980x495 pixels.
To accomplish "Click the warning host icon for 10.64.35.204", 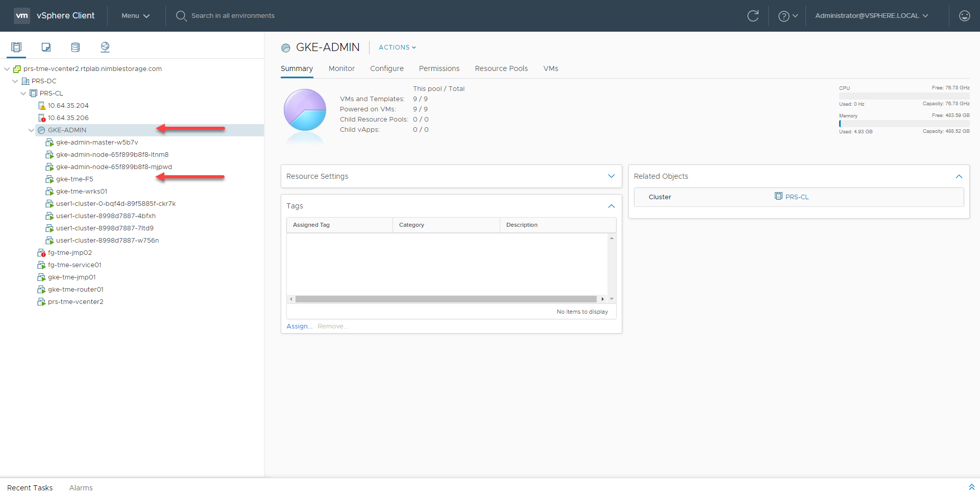I will (x=42, y=106).
